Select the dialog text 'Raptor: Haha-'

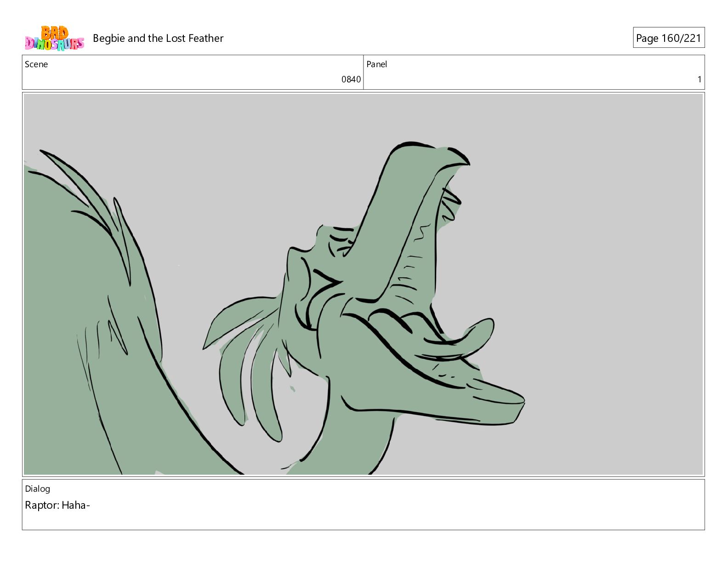click(x=57, y=505)
